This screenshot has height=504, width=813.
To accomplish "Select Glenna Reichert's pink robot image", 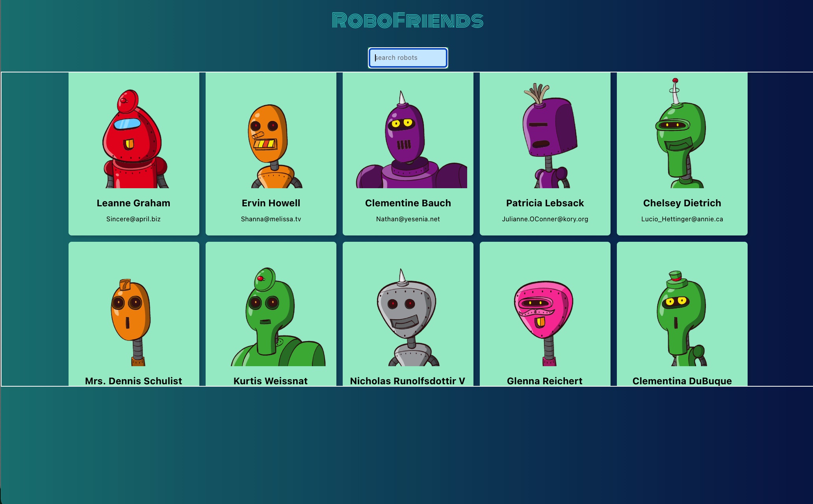I will 544,323.
